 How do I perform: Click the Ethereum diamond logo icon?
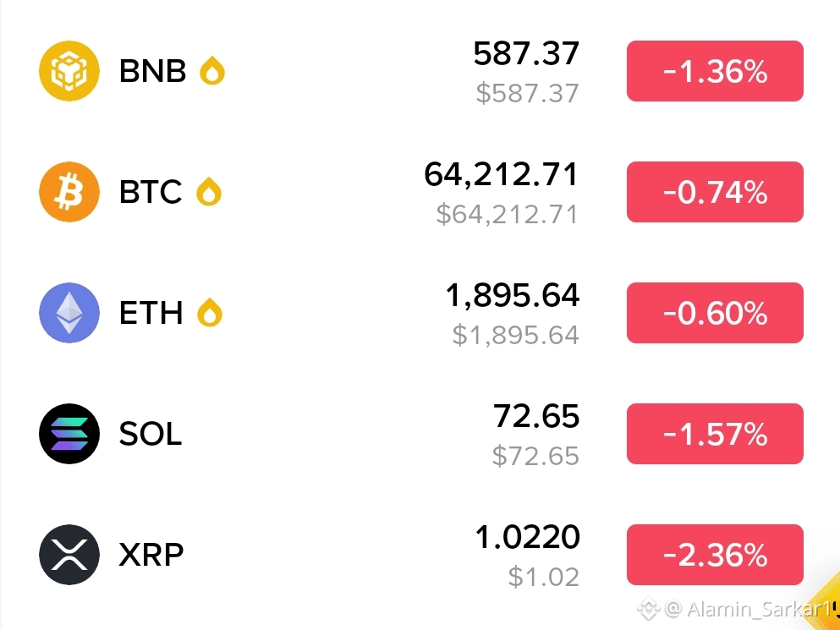click(69, 313)
